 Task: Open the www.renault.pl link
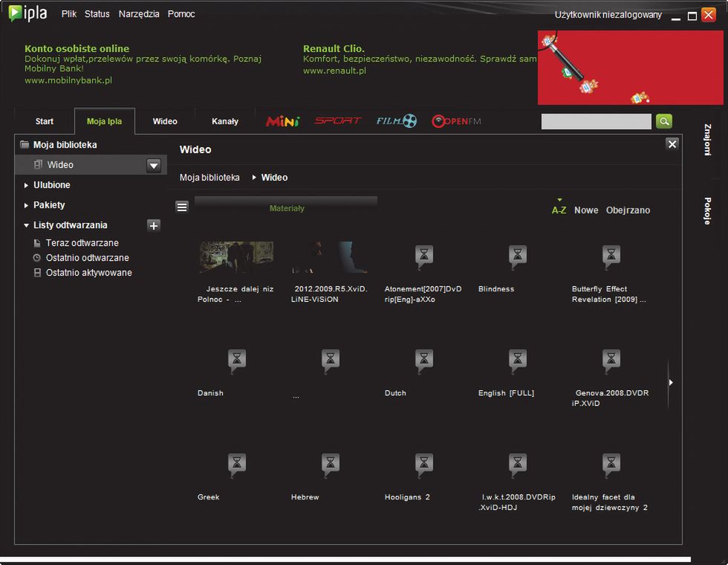coord(334,71)
